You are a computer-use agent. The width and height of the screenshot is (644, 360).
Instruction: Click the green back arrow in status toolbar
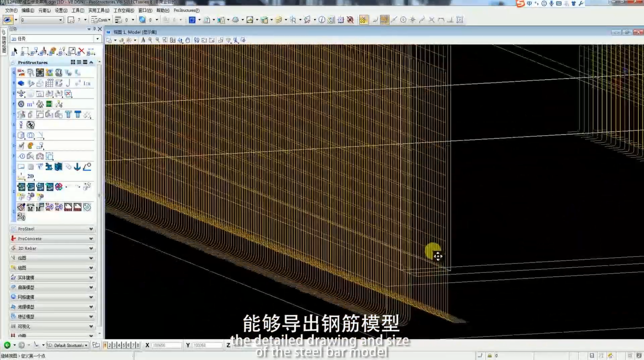(x=7, y=345)
